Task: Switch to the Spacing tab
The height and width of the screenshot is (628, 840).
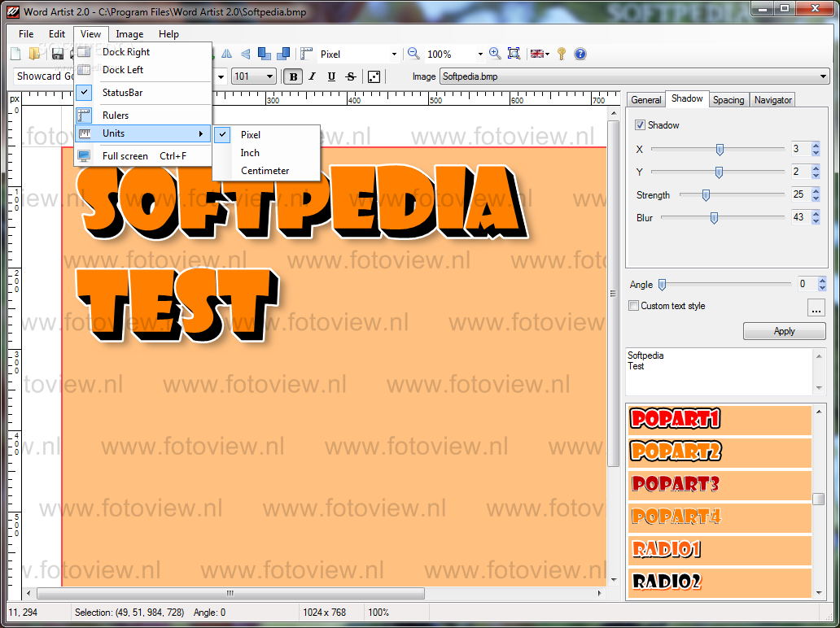Action: [x=728, y=99]
